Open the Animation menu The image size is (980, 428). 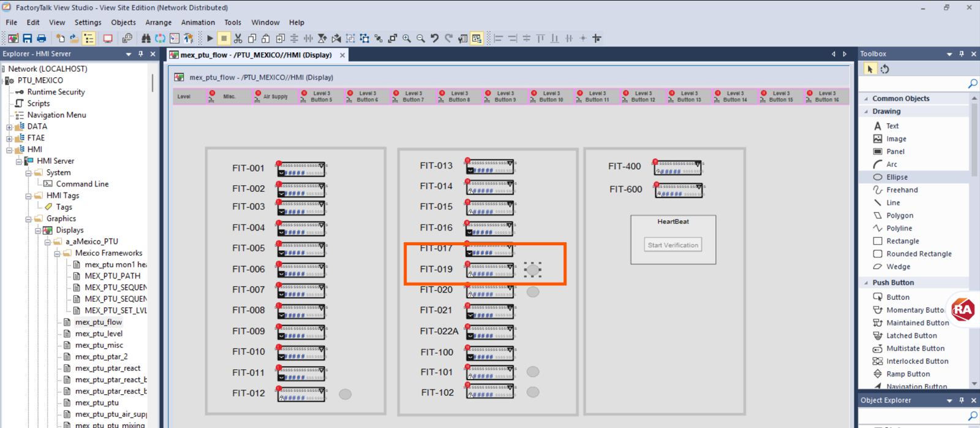coord(198,22)
